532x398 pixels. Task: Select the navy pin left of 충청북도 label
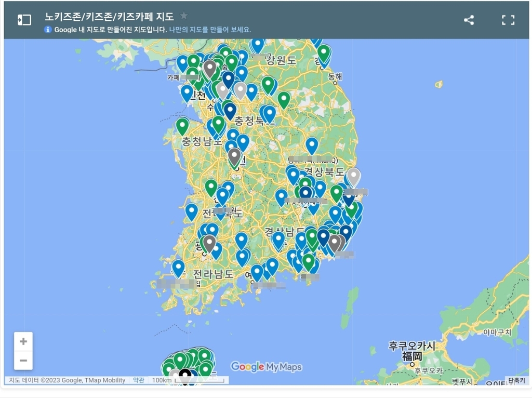(x=230, y=112)
